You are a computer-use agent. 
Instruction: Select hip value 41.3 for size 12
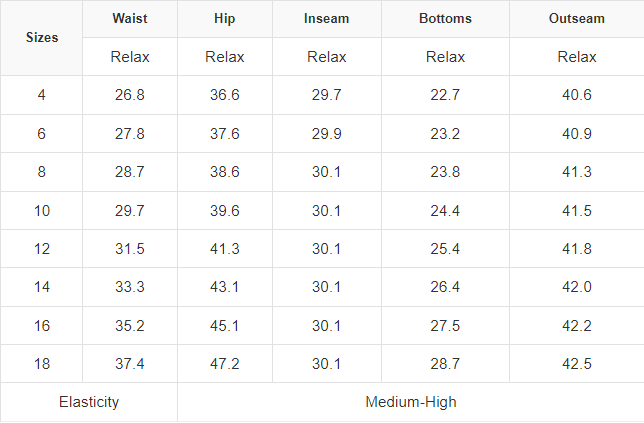coord(225,249)
